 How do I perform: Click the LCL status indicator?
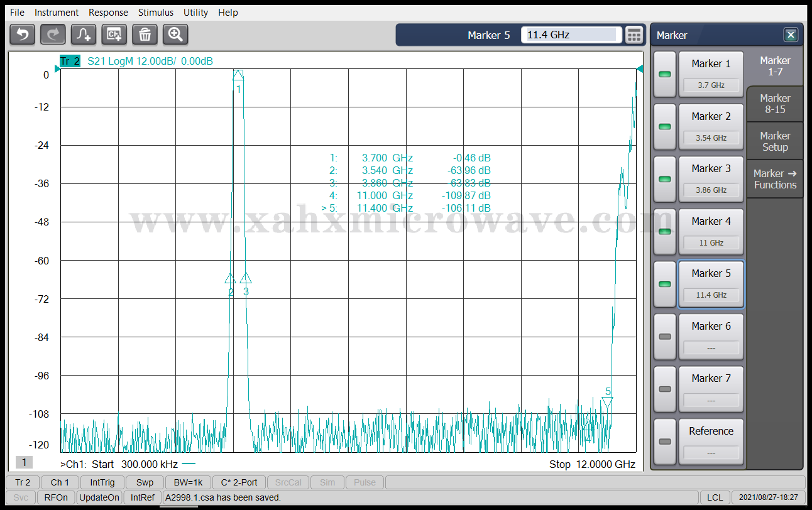(715, 497)
